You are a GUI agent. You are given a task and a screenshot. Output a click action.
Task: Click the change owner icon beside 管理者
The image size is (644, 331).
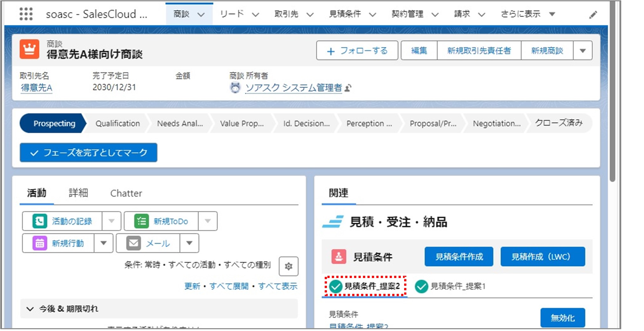point(348,88)
